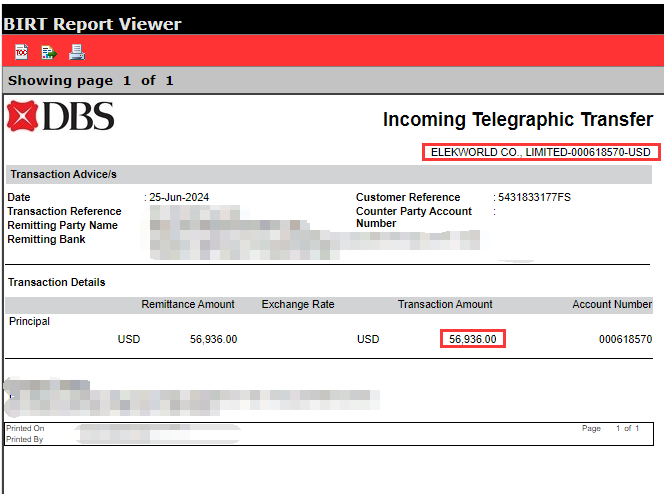Click the 'Exchange Rate' column header
Image resolution: width=664 pixels, height=494 pixels.
coord(298,304)
